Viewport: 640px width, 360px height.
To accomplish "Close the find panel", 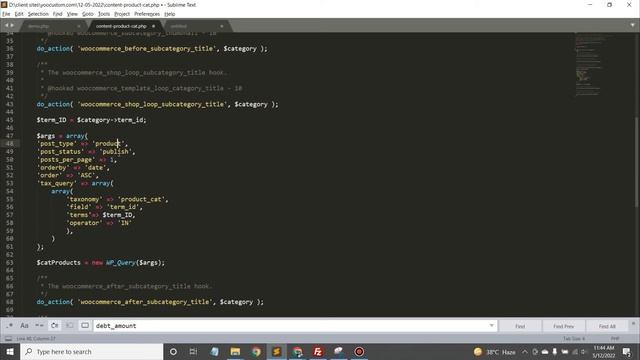I will [633, 324].
